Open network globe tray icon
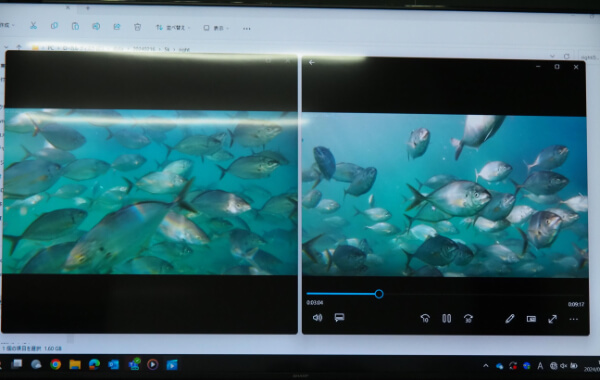 553,366
